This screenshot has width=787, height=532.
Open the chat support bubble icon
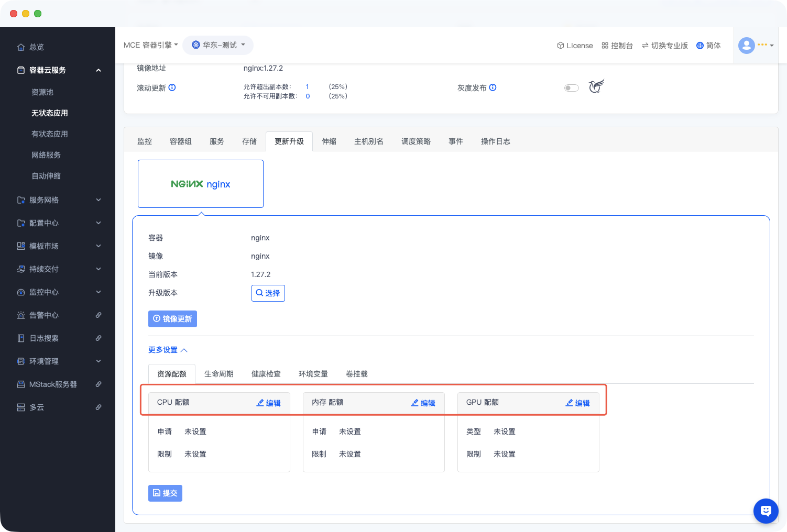766,511
